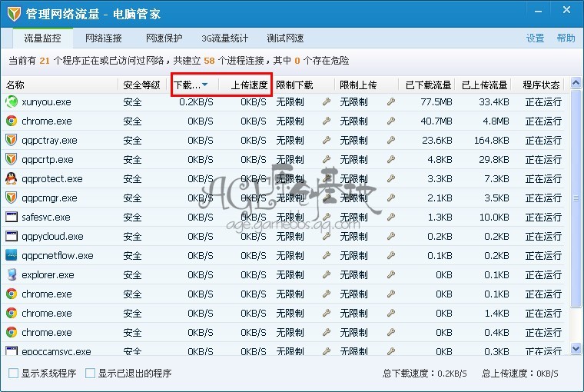Sort by 名称 column header
The image size is (584, 392).
(15, 85)
